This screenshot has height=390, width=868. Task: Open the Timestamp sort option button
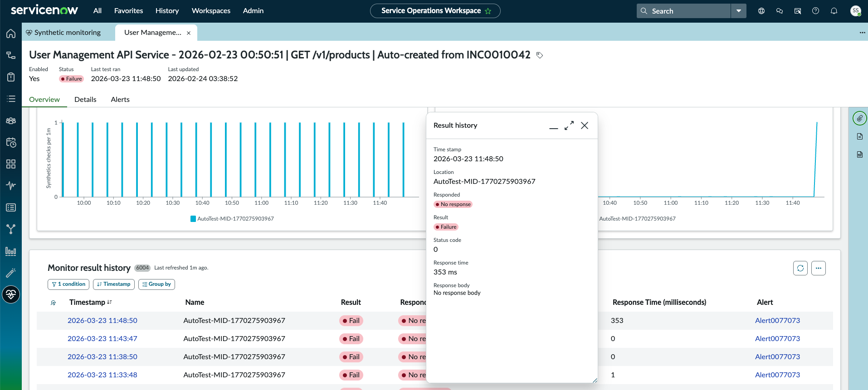pyautogui.click(x=114, y=284)
